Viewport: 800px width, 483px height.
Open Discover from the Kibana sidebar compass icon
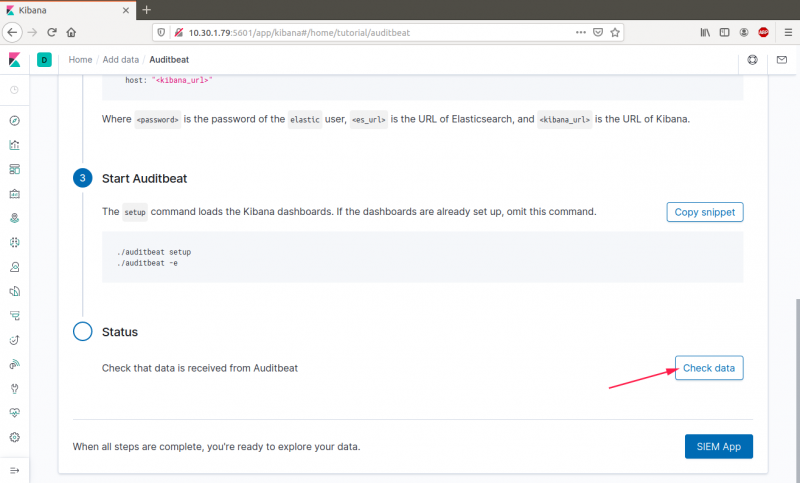pos(14,121)
